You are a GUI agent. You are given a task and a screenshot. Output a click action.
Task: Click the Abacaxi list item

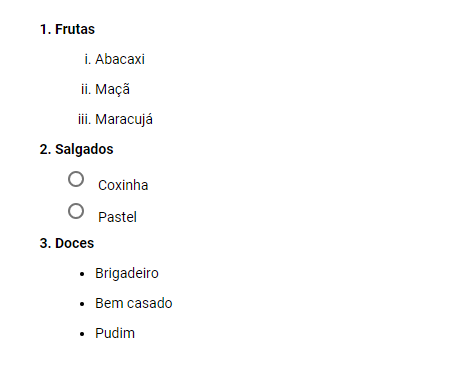click(120, 59)
